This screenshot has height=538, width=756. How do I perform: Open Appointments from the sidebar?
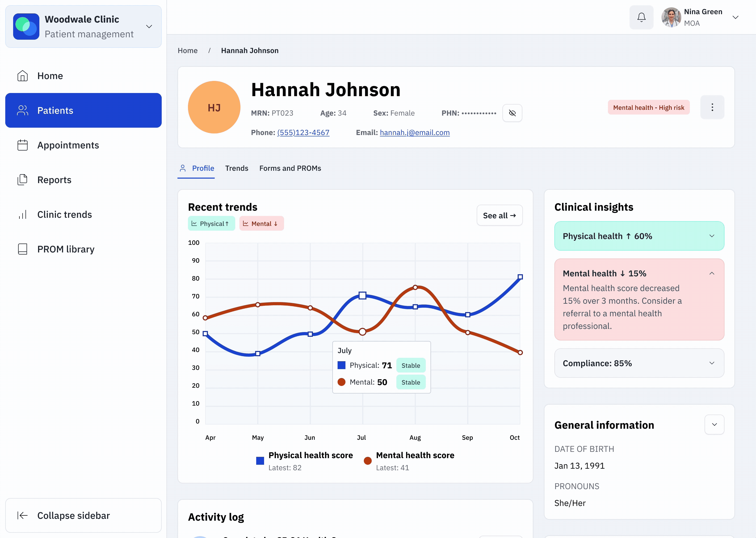click(x=68, y=145)
